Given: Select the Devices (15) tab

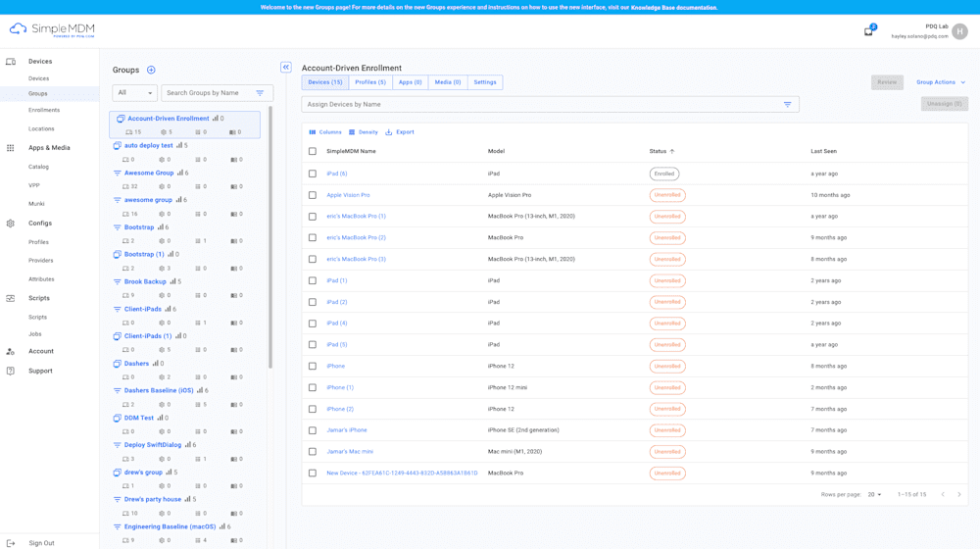Looking at the screenshot, I should 325,82.
